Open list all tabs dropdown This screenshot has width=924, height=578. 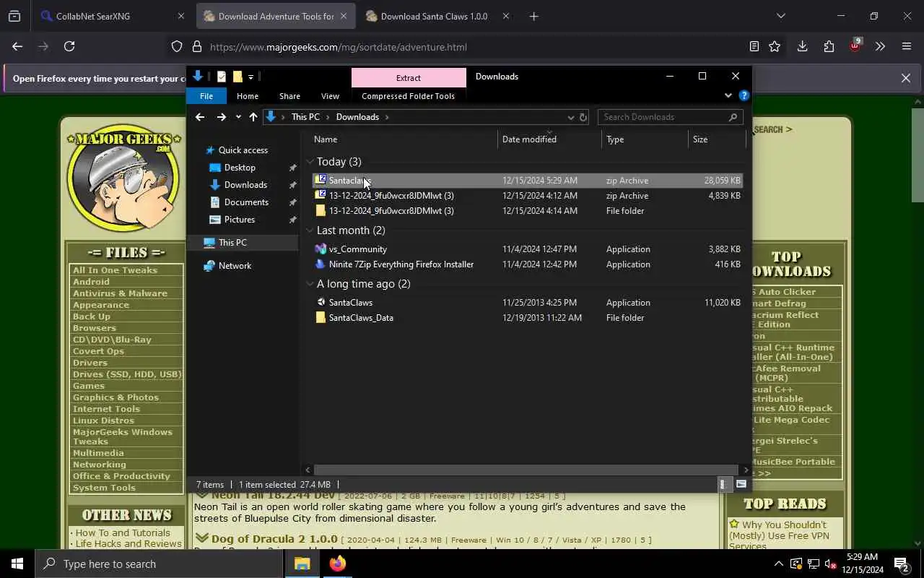click(780, 16)
